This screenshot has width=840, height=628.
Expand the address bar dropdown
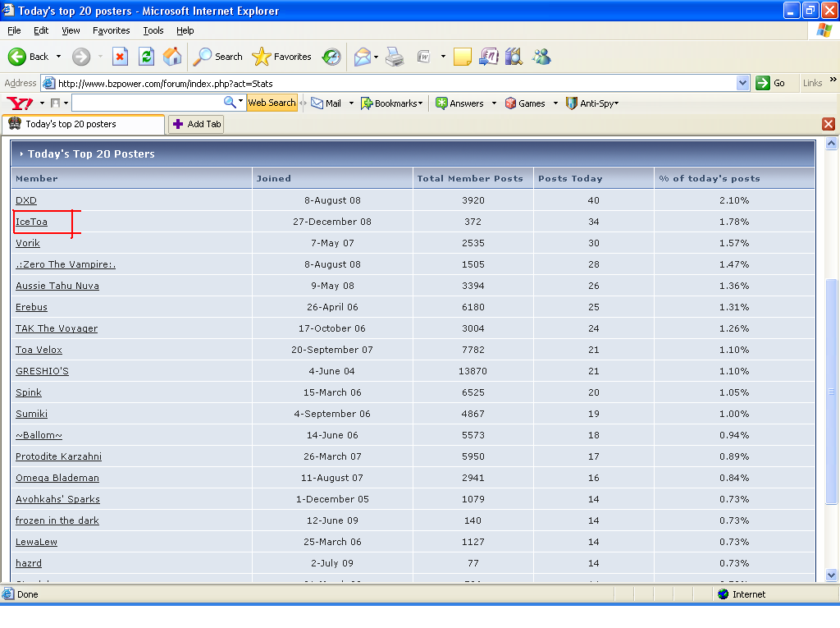(742, 83)
